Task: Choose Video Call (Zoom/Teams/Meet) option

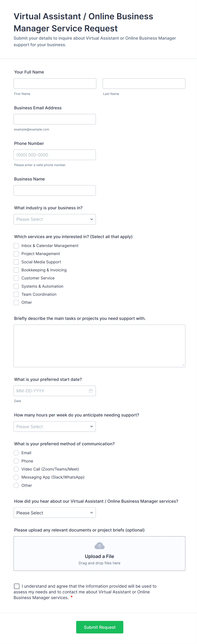Action: click(16, 469)
